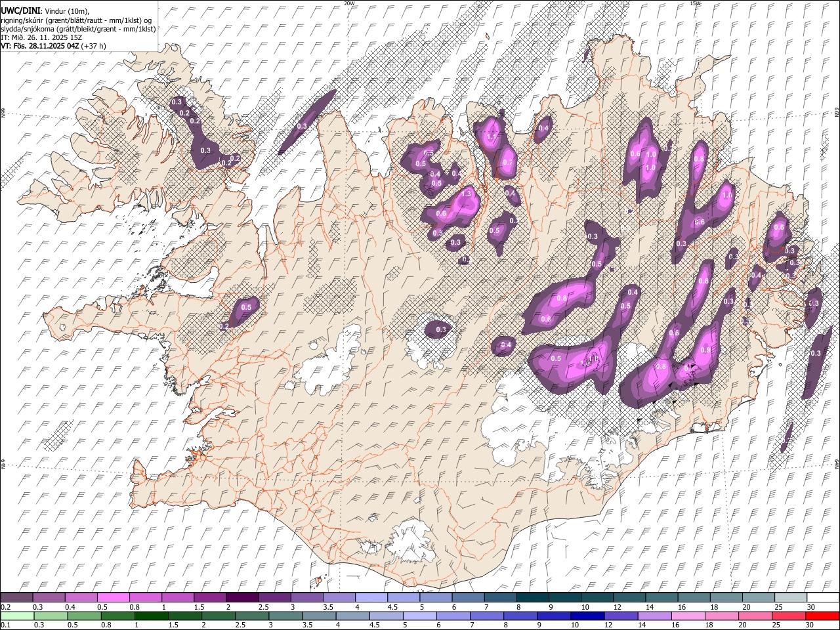The width and height of the screenshot is (840, 630).
Task: Pick the bright pink 0.5–0.8 swatch, upper legend
Action: [114, 598]
